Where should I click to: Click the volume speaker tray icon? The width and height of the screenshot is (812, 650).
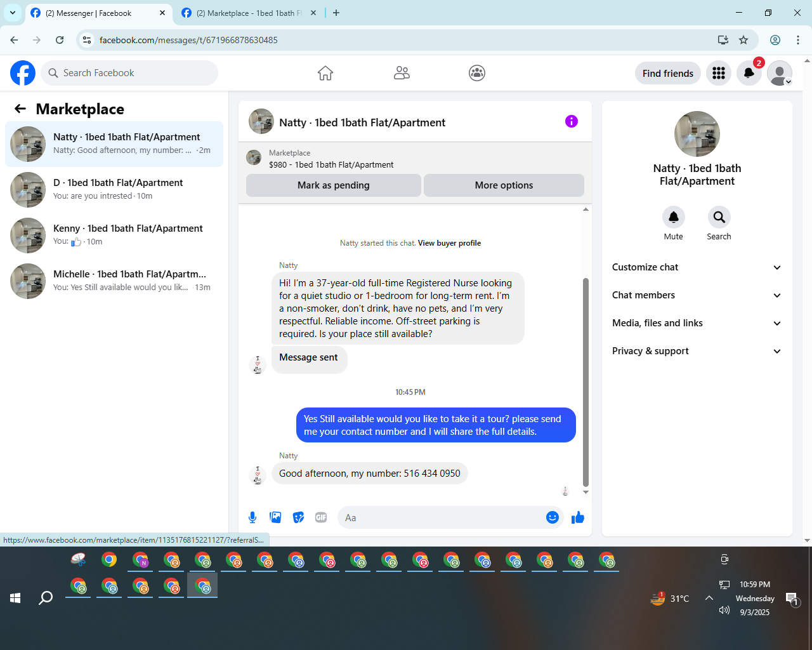pyautogui.click(x=724, y=611)
